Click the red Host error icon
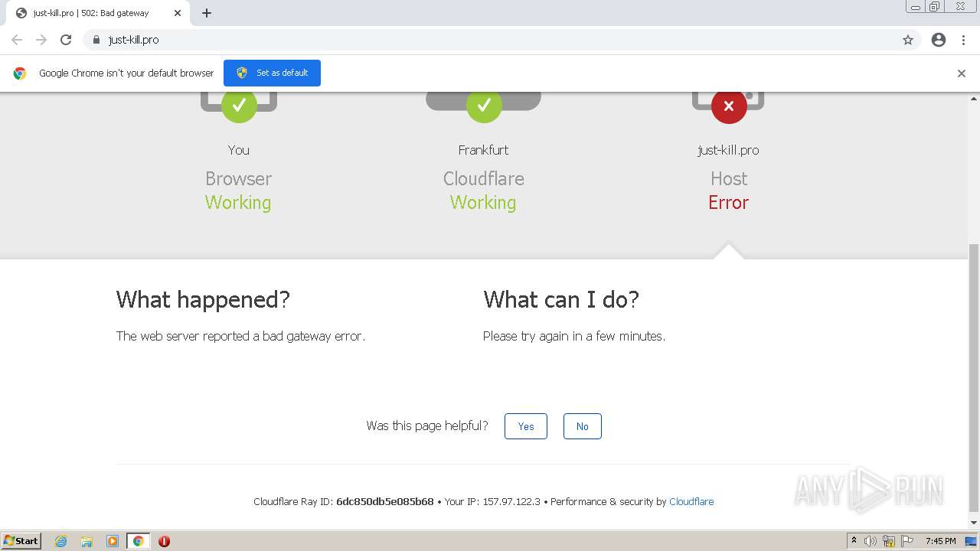 729,105
